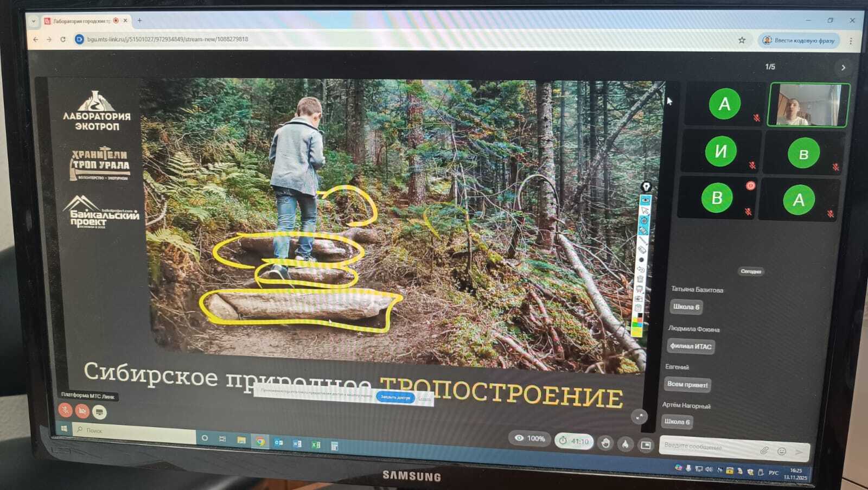
Task: Unmute the microphone
Action: click(65, 411)
